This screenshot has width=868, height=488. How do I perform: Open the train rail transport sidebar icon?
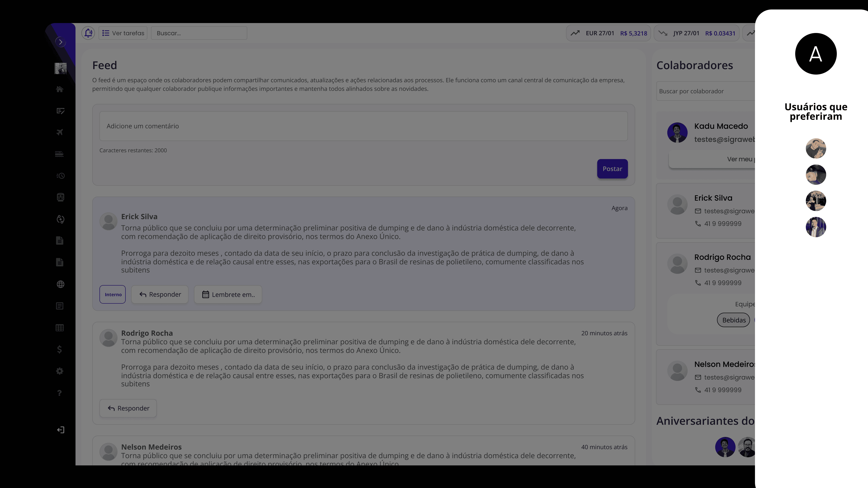point(60,197)
